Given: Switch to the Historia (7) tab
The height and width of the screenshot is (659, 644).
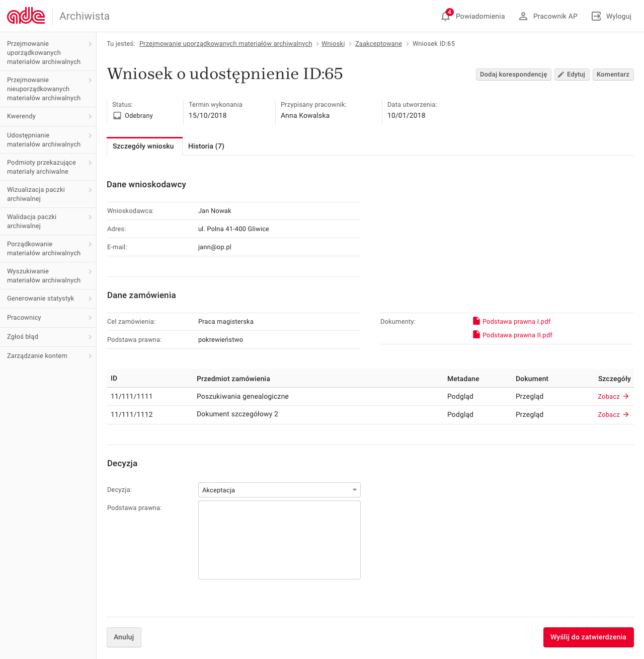Looking at the screenshot, I should click(206, 146).
